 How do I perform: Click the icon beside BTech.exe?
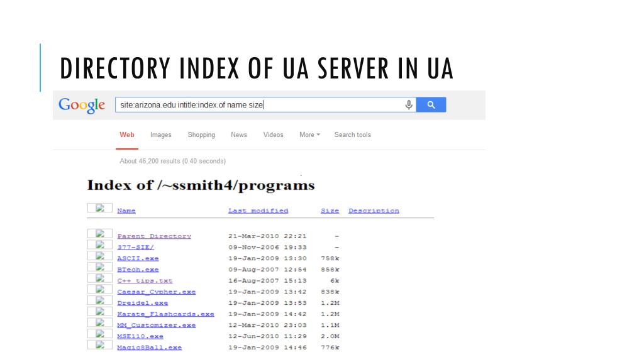pyautogui.click(x=100, y=266)
